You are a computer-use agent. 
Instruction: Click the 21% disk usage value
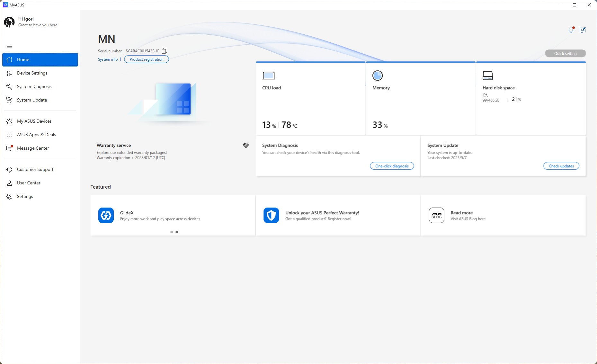pos(516,100)
